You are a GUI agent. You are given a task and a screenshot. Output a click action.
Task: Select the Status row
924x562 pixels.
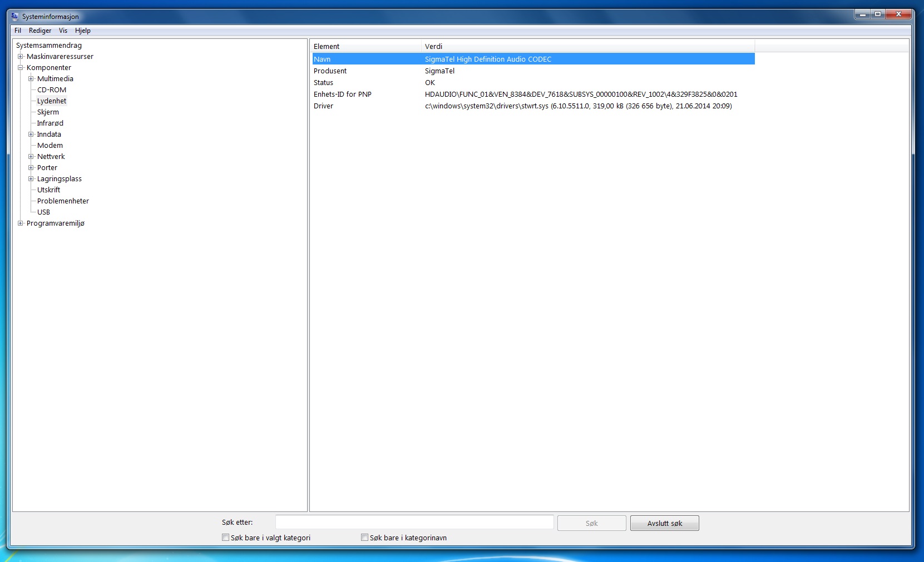coord(533,82)
